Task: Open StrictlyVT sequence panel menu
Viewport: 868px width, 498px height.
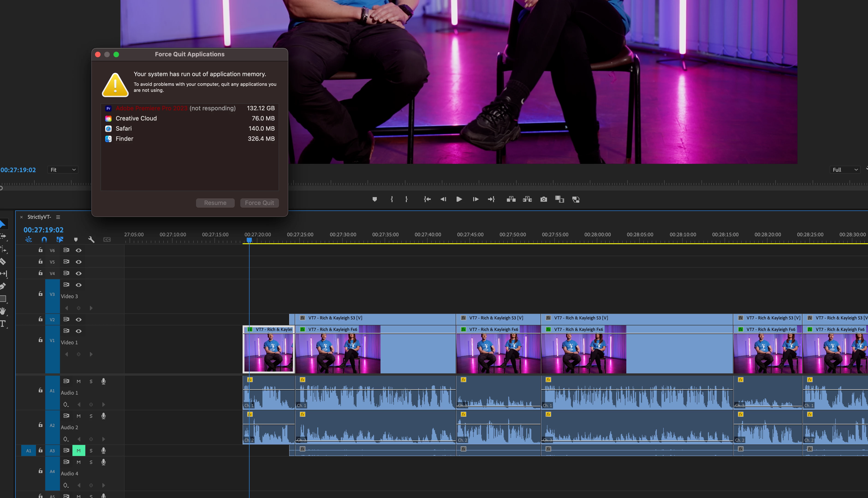Action: 58,217
